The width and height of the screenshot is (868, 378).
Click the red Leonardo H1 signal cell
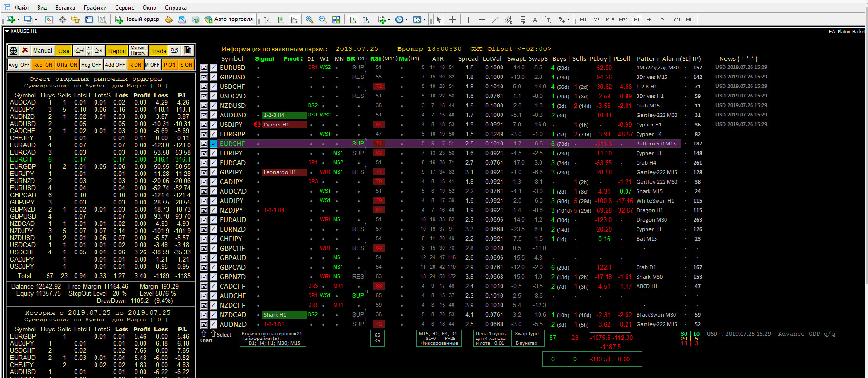(x=284, y=172)
